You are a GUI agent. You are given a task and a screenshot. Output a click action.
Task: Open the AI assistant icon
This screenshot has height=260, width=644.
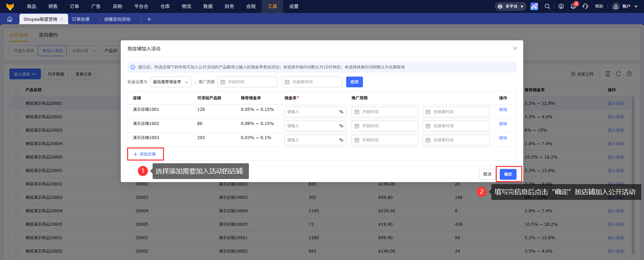(x=534, y=6)
